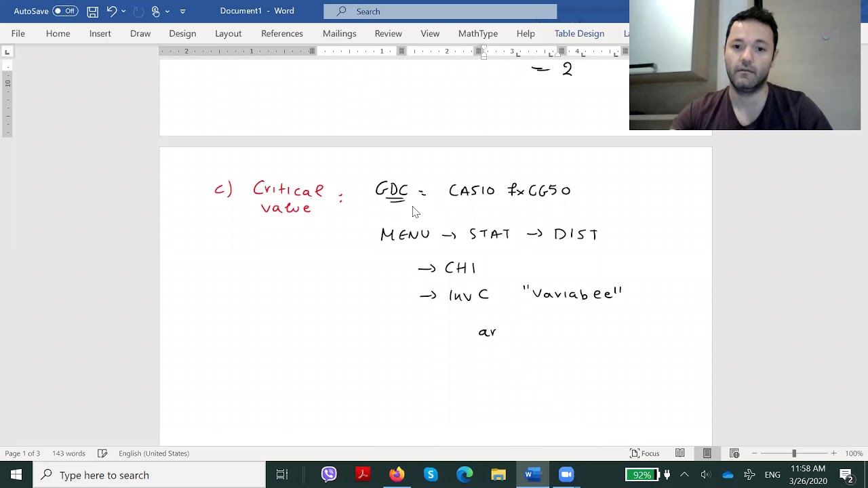Click the tab stop selector at ruler corner
The width and height of the screenshot is (868, 488).
coord(7,52)
